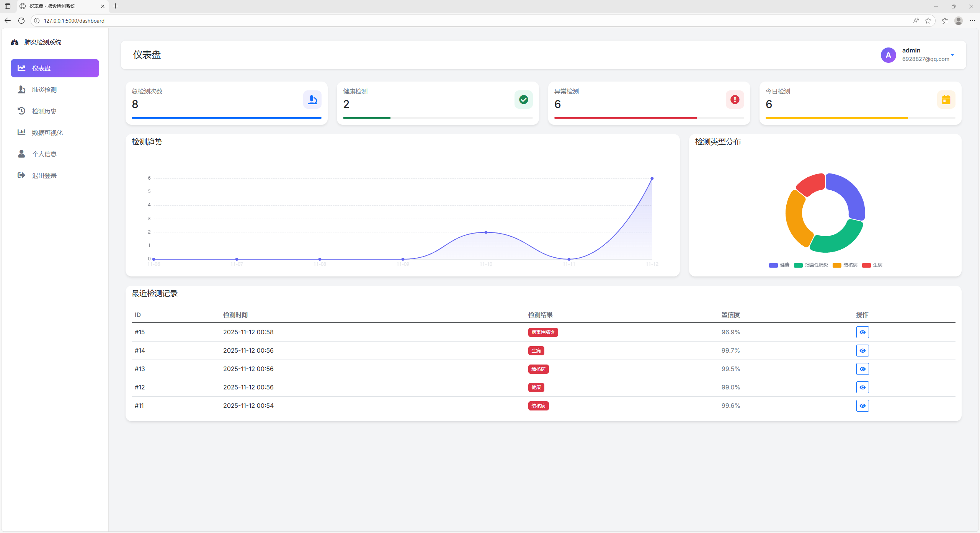Viewport: 980px width, 533px height.
Task: Toggle the 健康 legend item in donut chart
Action: click(x=779, y=265)
